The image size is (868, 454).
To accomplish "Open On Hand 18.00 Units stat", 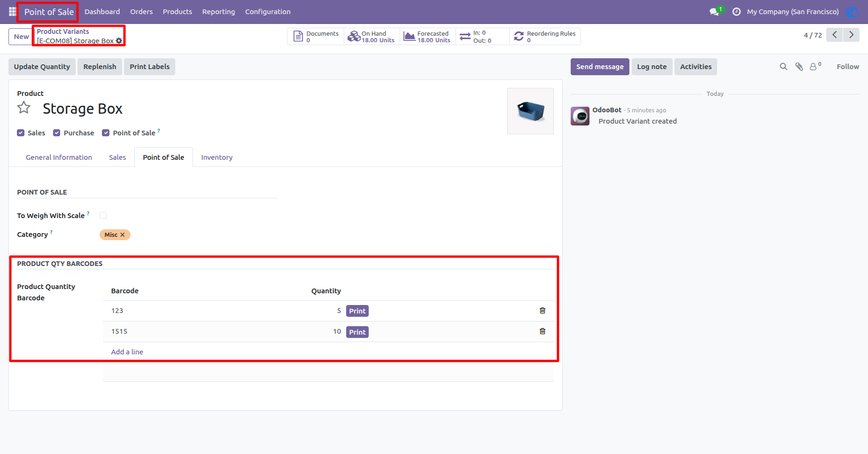I will click(372, 37).
